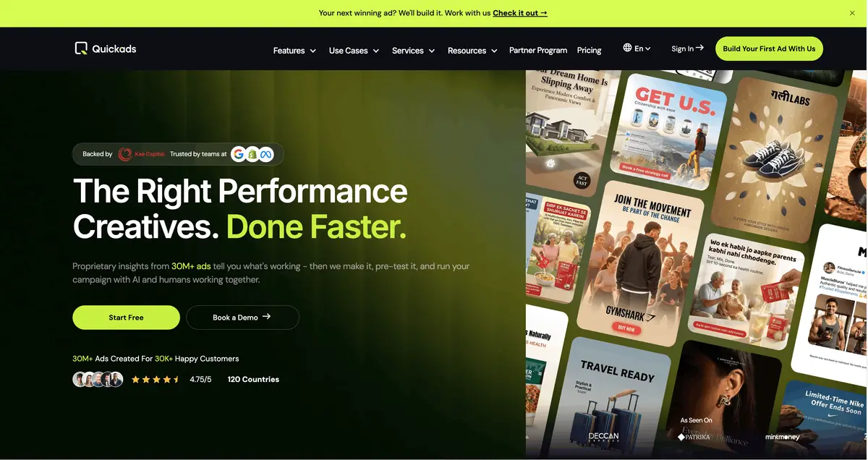Open the Pricing page
The image size is (868, 460).
click(x=590, y=51)
